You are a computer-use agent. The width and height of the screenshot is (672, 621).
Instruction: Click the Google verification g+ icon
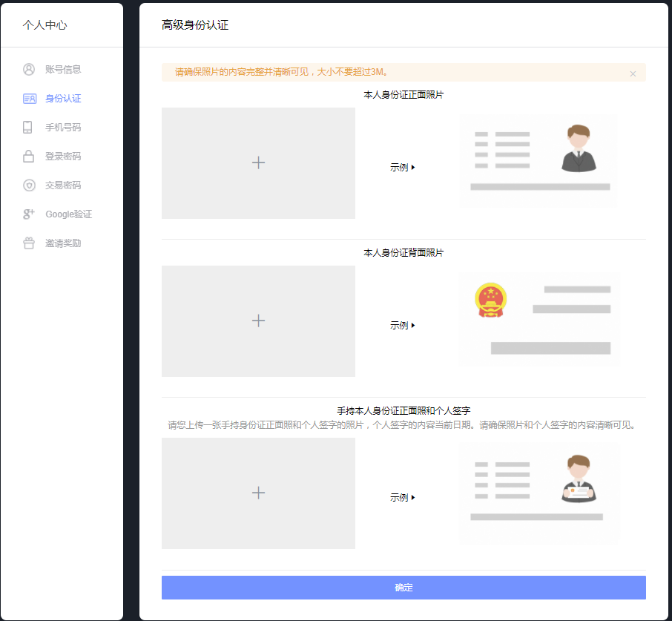click(x=29, y=214)
